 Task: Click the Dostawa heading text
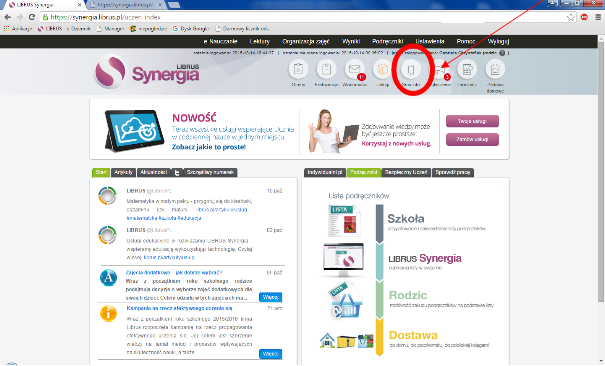coord(413,335)
